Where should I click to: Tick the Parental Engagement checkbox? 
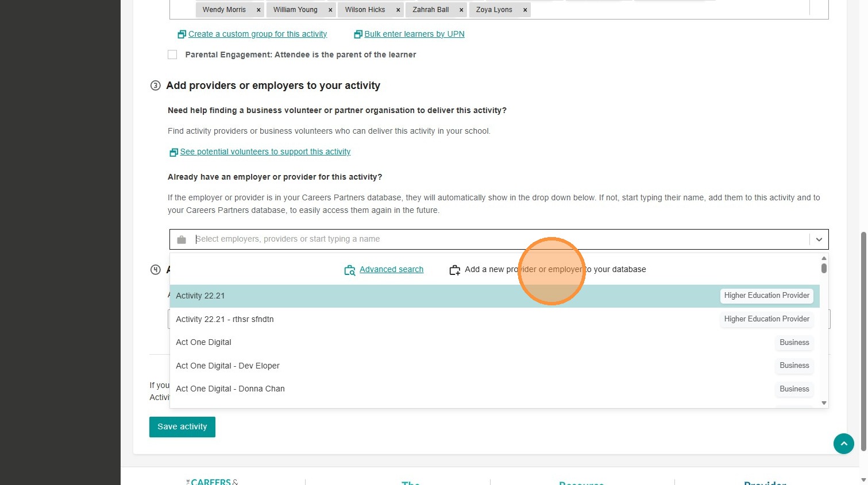click(172, 55)
